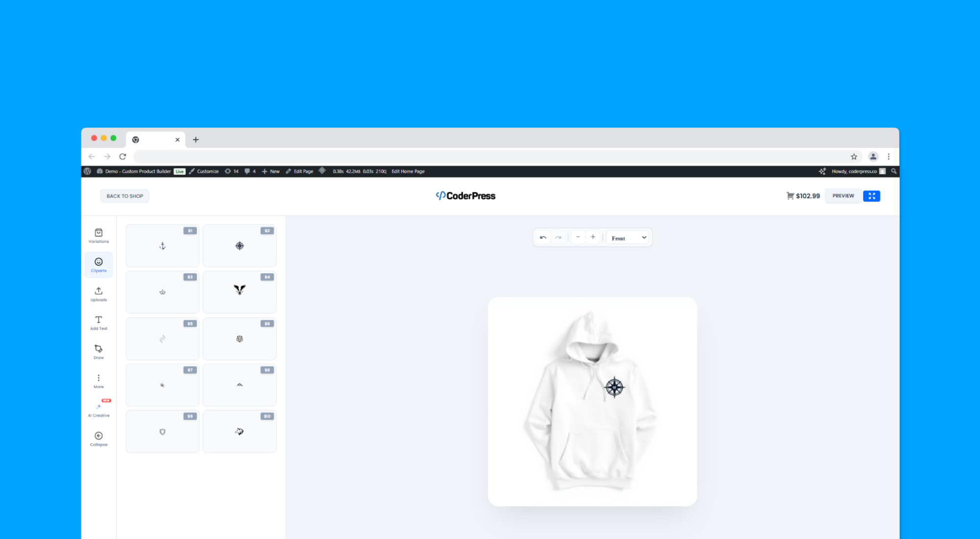This screenshot has width=980, height=539.
Task: Toggle fullscreen with blue expand button
Action: coord(872,196)
